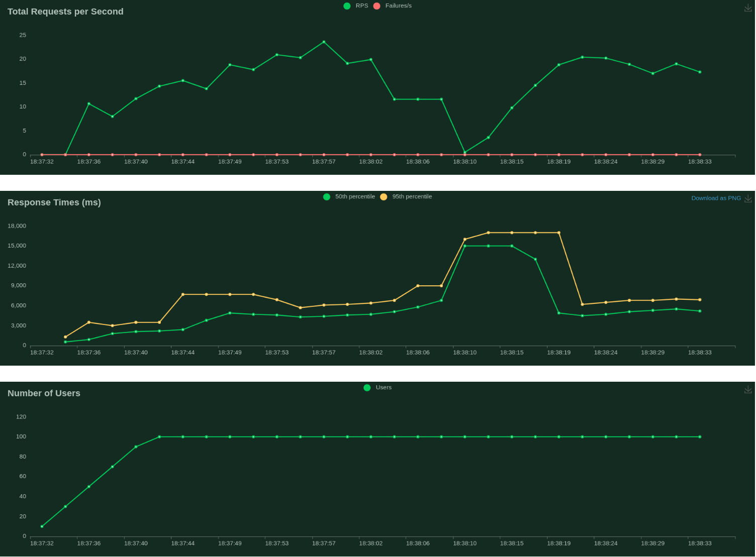Save the Number of Users chart image
756x557 pixels.
pyautogui.click(x=748, y=390)
